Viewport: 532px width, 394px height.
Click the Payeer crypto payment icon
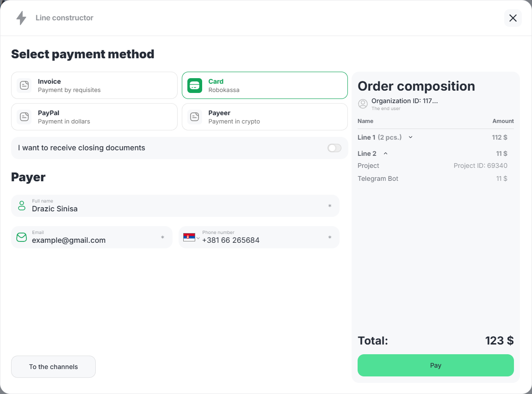[195, 117]
